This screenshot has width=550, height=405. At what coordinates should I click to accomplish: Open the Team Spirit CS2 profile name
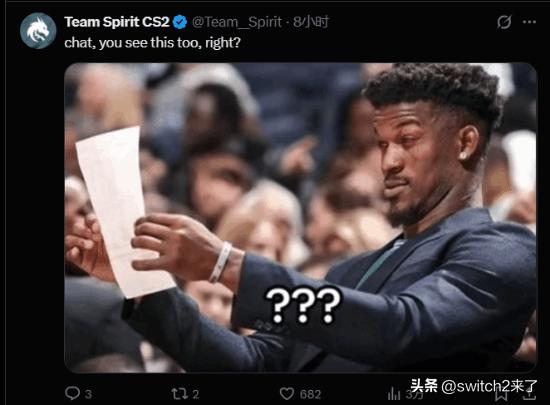pyautogui.click(x=117, y=22)
